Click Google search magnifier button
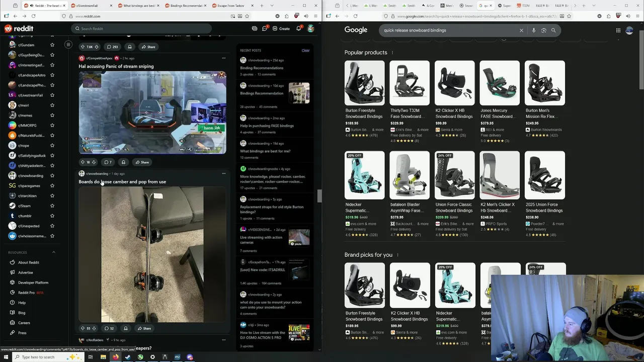The image size is (644, 362). 553,30
